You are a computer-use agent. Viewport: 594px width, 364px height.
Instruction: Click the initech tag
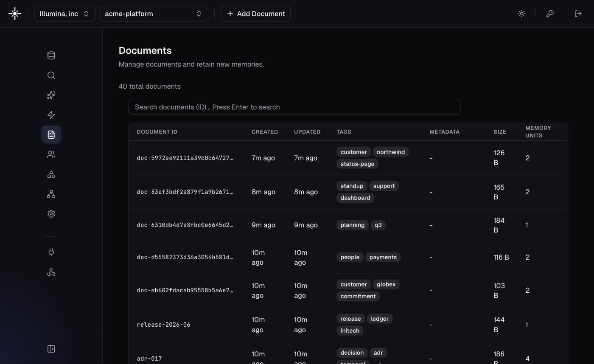pyautogui.click(x=350, y=330)
